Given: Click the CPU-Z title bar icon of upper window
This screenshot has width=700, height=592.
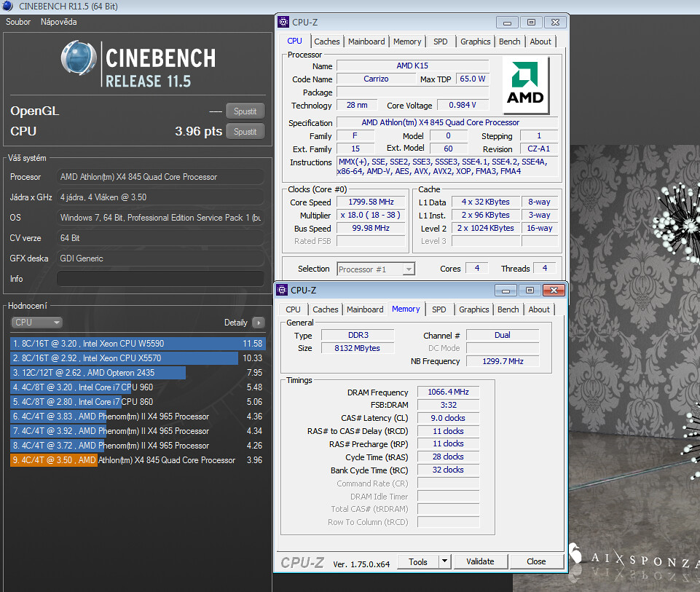Looking at the screenshot, I should (x=283, y=22).
